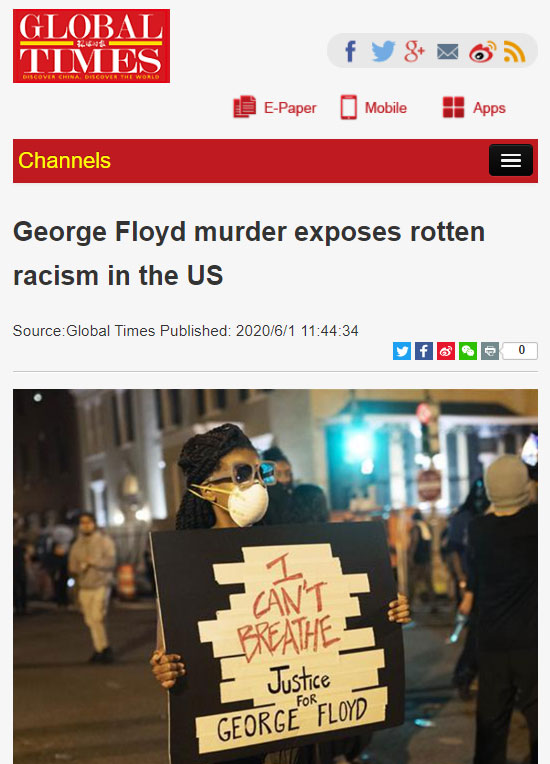Open the Mobile link

373,107
